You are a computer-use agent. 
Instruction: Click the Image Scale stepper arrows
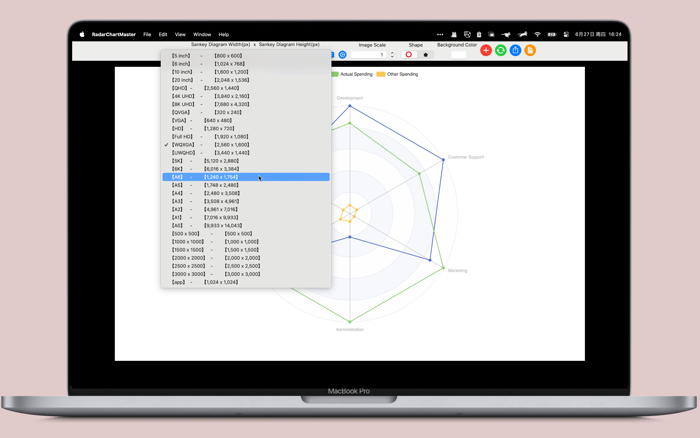pos(392,54)
